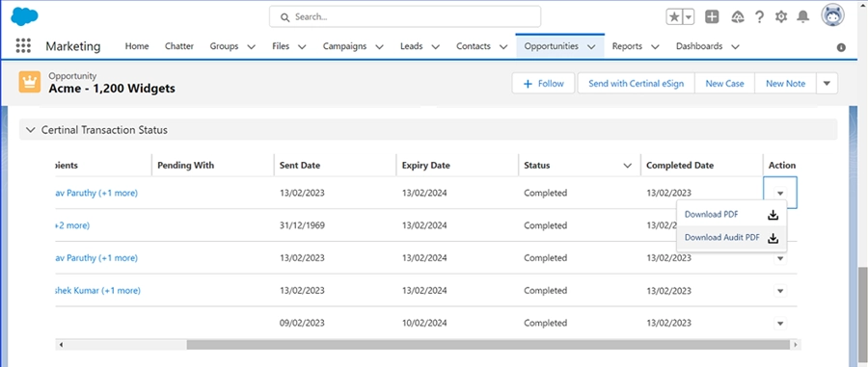Collapse Certinal Transaction Status section

(31, 130)
